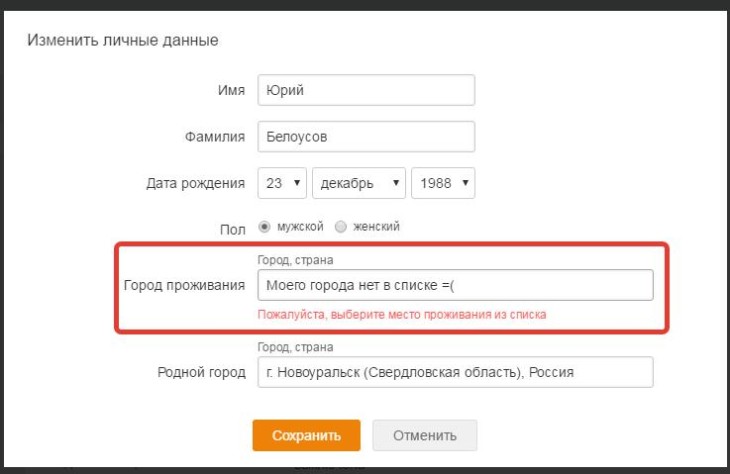Viewport: 730px width, 474px height.
Task: Select the мужской radio button
Action: coord(264,227)
